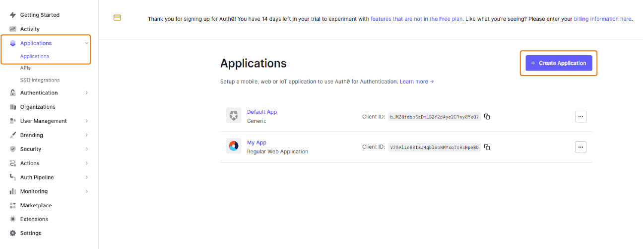Viewport: 644px width, 249px height.
Task: Select the Applications sub-item
Action: click(35, 56)
